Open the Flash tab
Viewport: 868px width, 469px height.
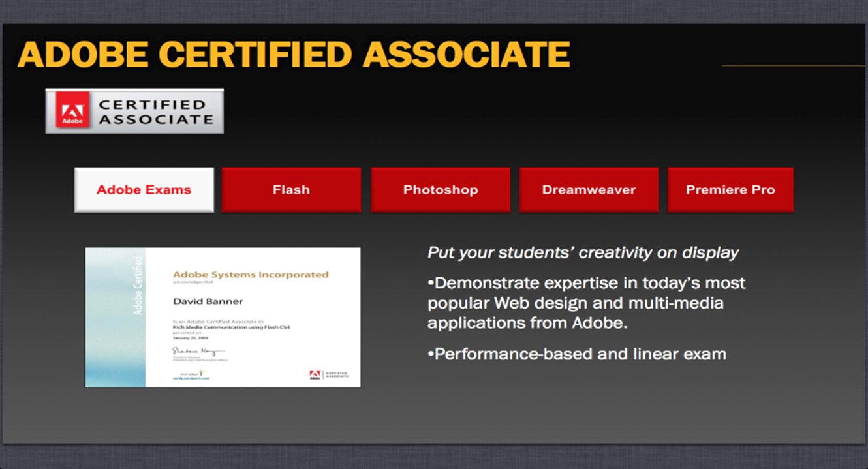(x=291, y=190)
